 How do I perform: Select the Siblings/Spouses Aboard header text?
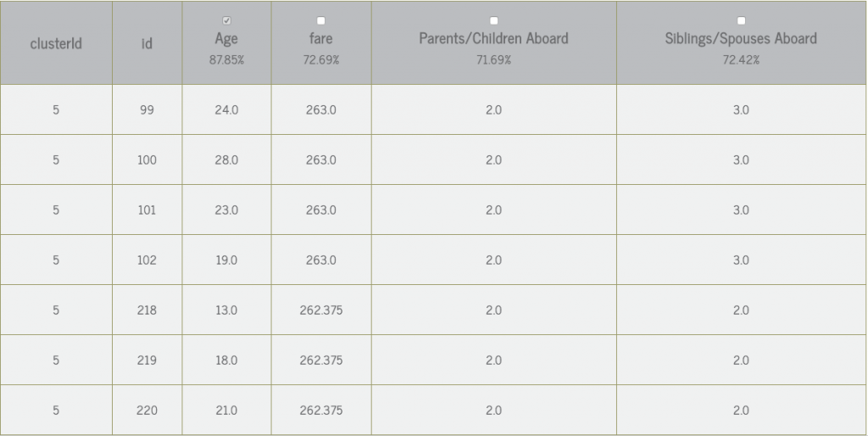coord(741,38)
